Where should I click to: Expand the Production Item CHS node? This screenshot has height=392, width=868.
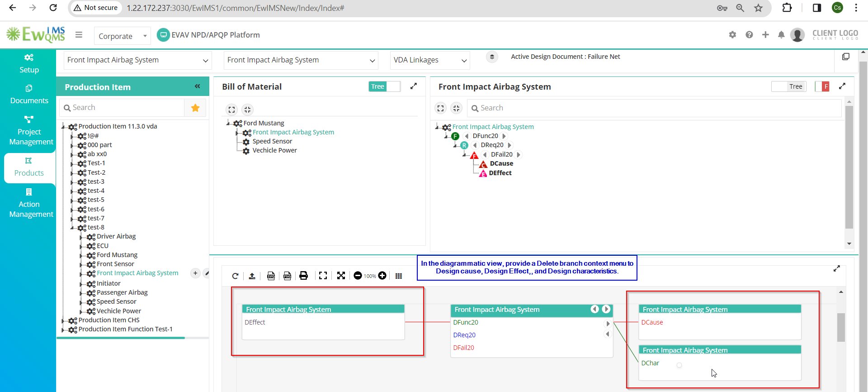(x=63, y=320)
